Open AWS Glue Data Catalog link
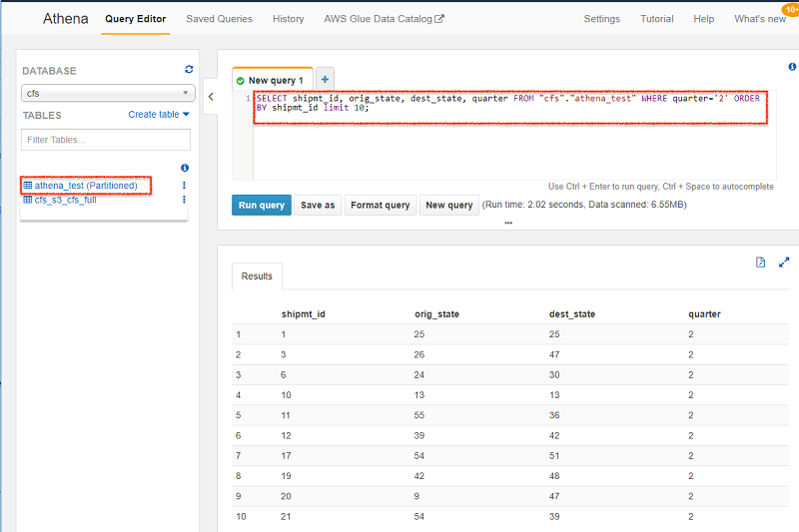 click(x=384, y=19)
